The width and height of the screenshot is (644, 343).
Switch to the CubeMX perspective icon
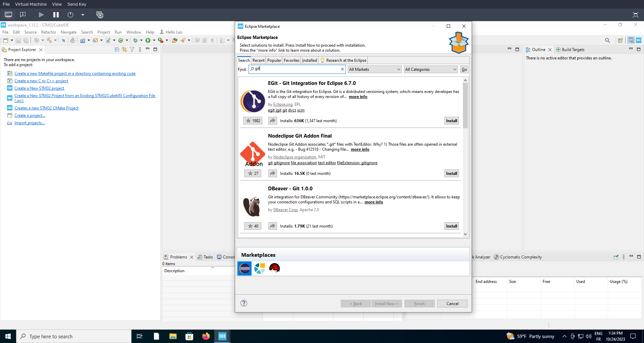coord(639,40)
